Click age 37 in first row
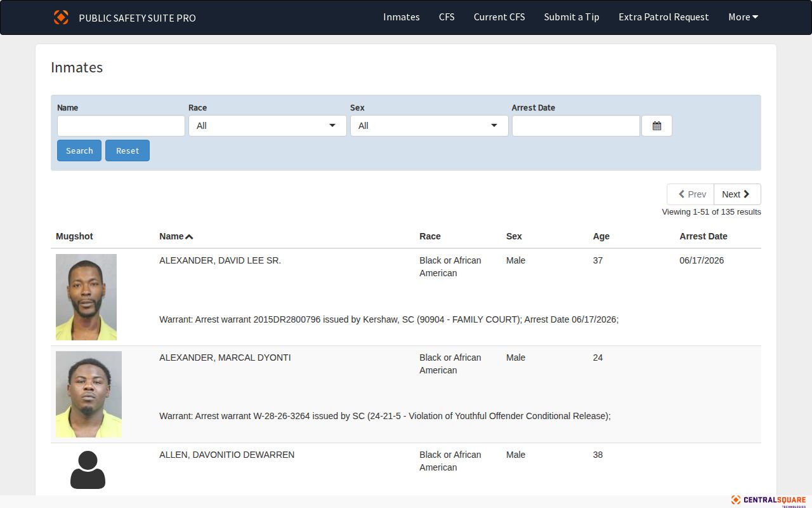This screenshot has width=812, height=508. (598, 260)
